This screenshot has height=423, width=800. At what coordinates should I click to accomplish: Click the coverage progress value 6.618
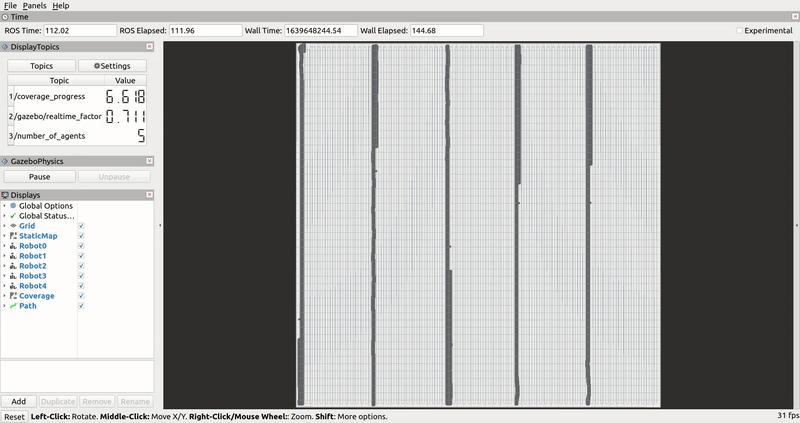click(x=126, y=96)
